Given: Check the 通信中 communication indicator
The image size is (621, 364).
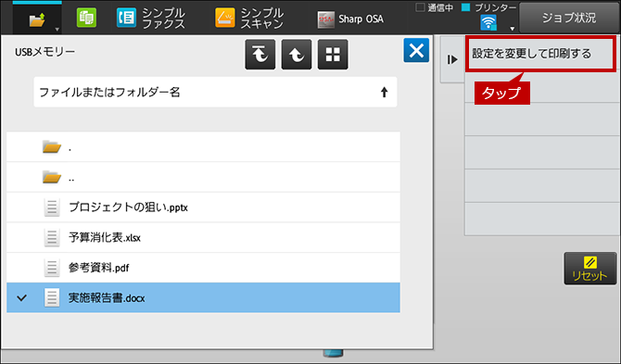Looking at the screenshot, I should coord(434,7).
